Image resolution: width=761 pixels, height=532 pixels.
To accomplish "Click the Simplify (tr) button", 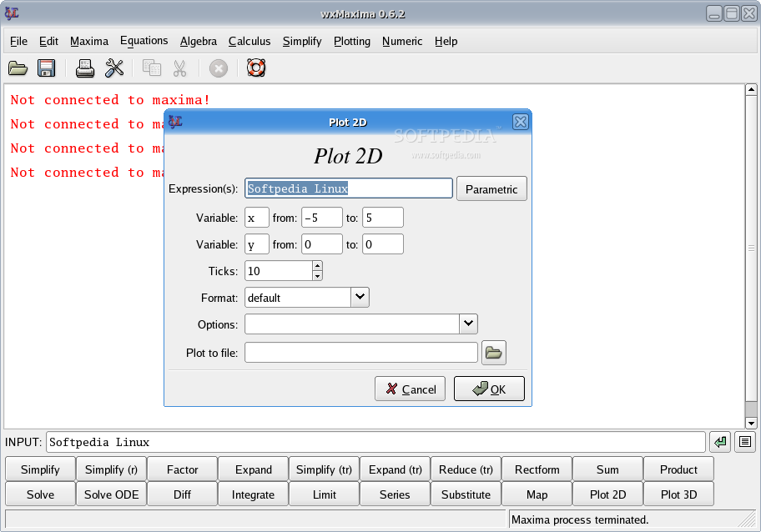I will pos(325,469).
